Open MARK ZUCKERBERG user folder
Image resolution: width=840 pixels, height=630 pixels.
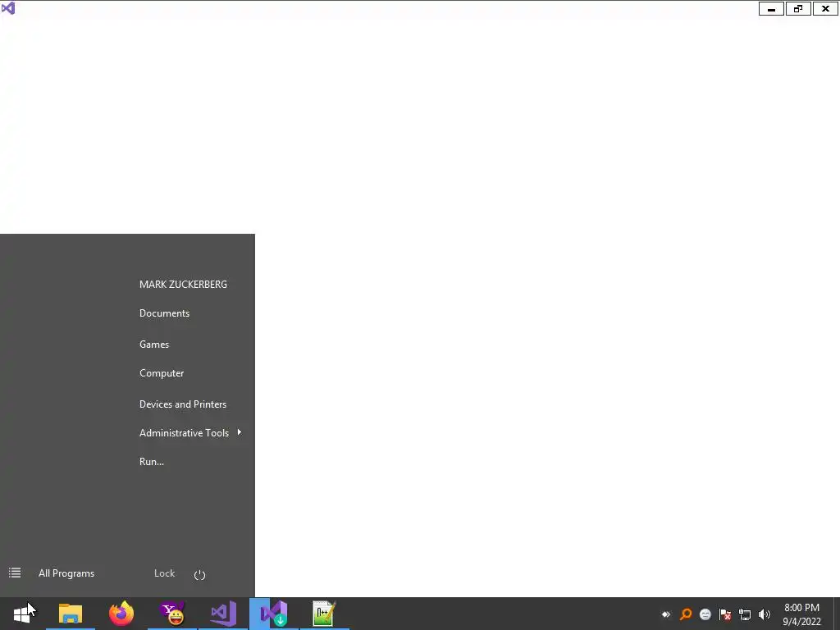pyautogui.click(x=183, y=285)
